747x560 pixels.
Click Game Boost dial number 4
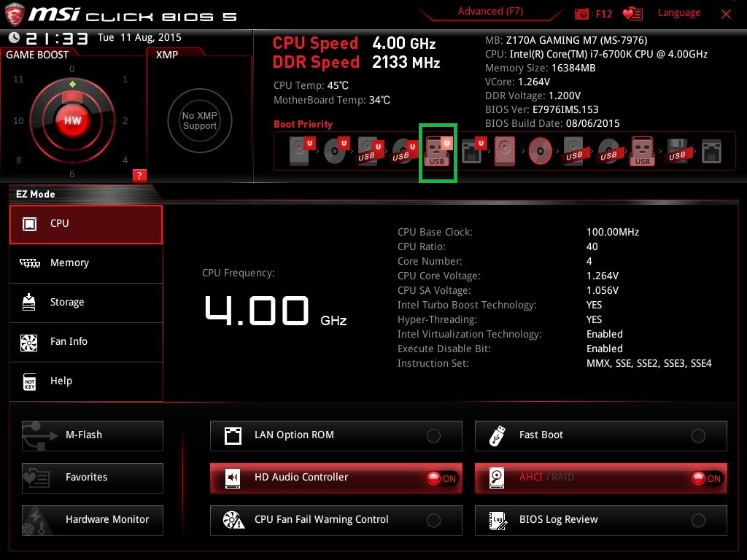[x=125, y=160]
